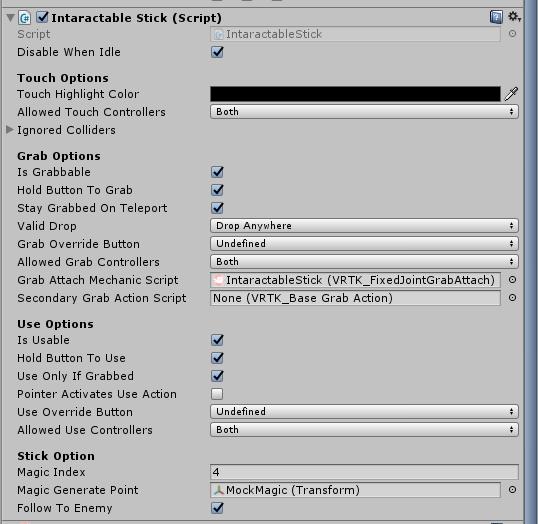Pick color with the eyedropper icon
The height and width of the screenshot is (524, 538).
[x=511, y=94]
